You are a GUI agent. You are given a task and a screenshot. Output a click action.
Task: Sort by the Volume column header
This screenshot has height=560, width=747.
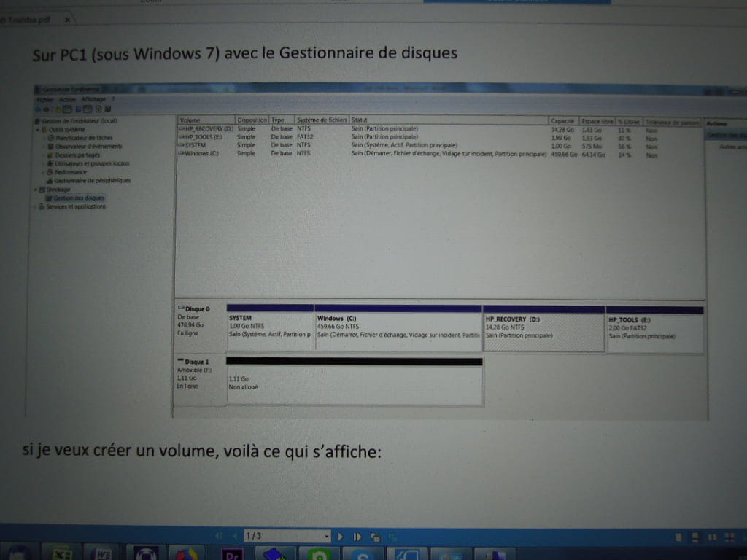206,120
